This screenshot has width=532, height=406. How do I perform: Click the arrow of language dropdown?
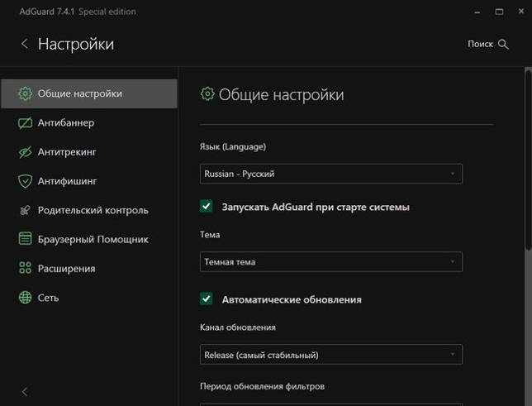453,174
